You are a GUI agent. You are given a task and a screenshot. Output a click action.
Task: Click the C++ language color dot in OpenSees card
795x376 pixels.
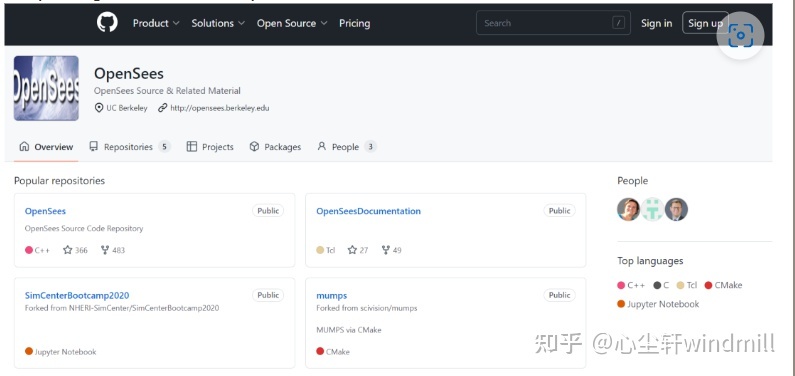[29, 250]
